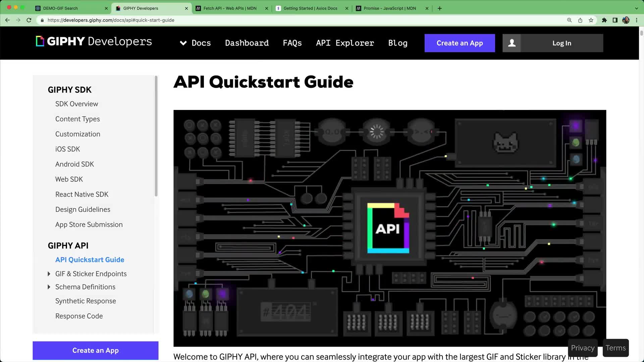This screenshot has height=362, width=644.
Task: Switch to the Fetch API MDN tab
Action: click(x=230, y=8)
